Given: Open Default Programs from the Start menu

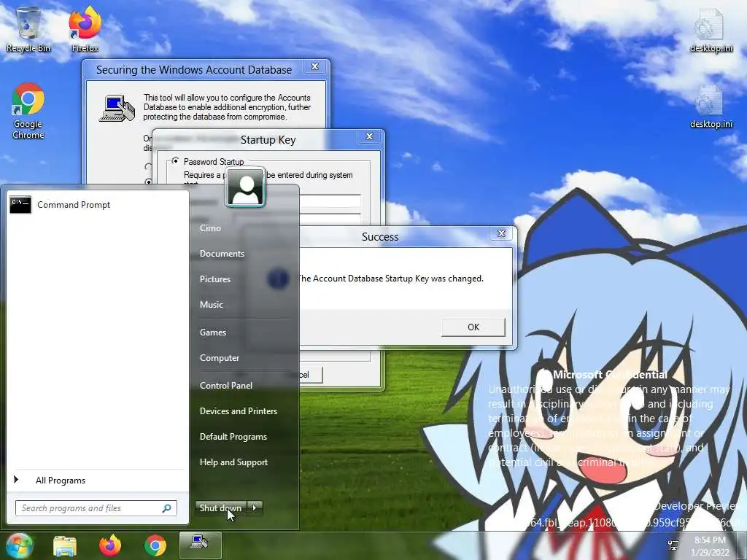Looking at the screenshot, I should 233,437.
